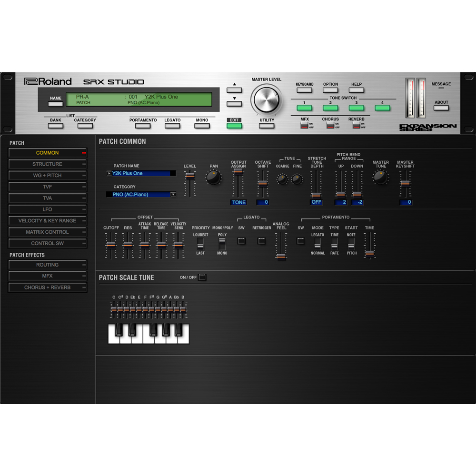
Task: Switch the MFX on/off switch
Action: [x=304, y=125]
